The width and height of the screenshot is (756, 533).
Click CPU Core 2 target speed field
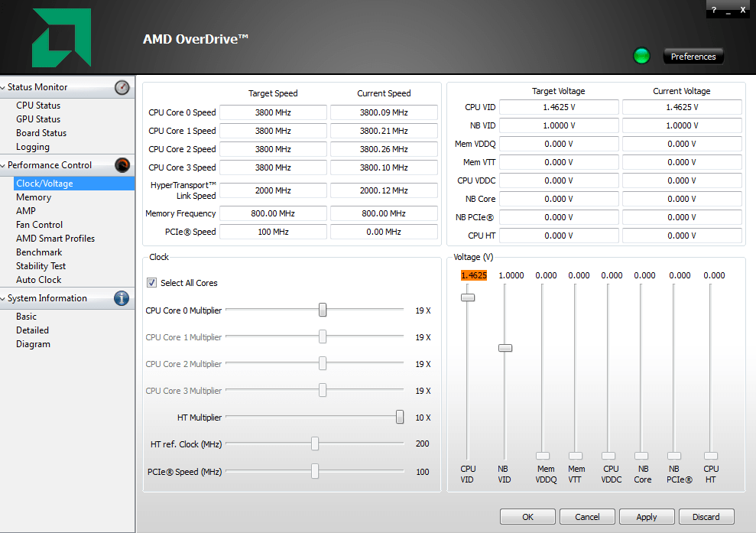pyautogui.click(x=273, y=149)
